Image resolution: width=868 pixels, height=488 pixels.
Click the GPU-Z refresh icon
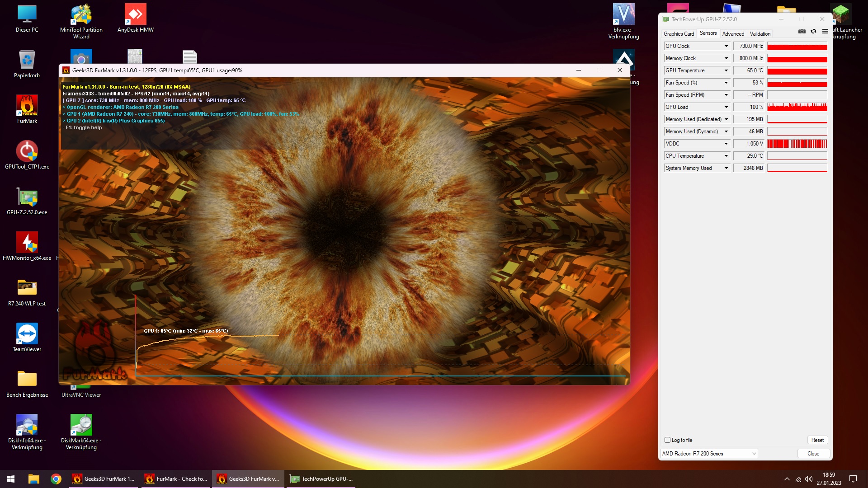tap(813, 32)
